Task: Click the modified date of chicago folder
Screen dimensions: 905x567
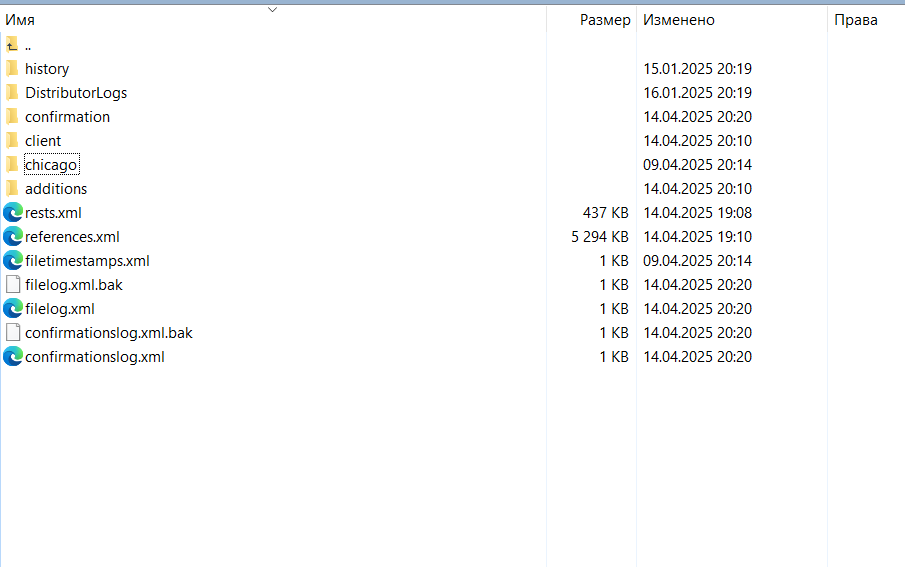Action: coord(697,165)
